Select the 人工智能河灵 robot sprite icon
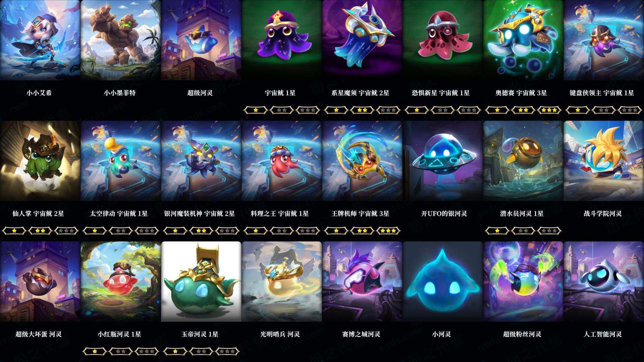Screen dimensions: 644x362 [x=603, y=282]
